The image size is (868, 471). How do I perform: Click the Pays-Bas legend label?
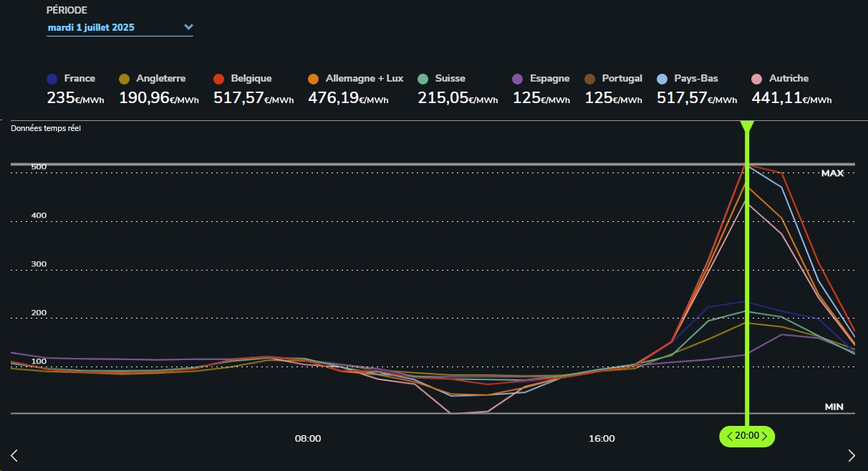coord(696,79)
